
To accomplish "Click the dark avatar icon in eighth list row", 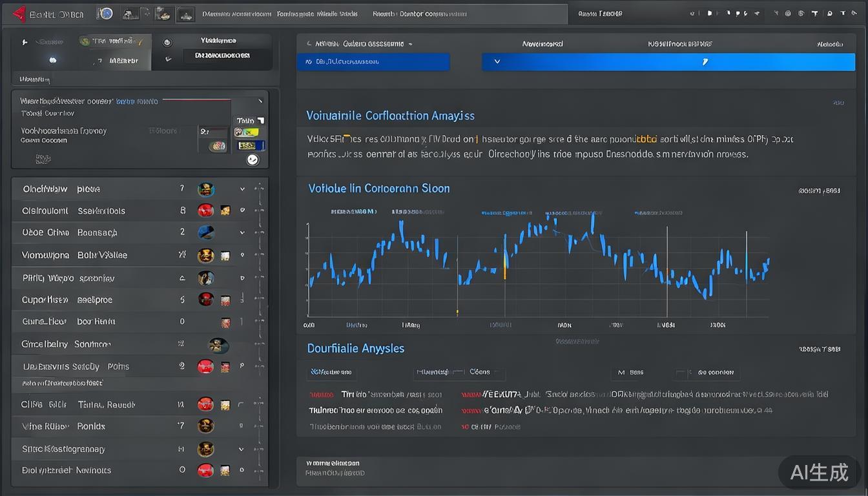I will pos(218,345).
